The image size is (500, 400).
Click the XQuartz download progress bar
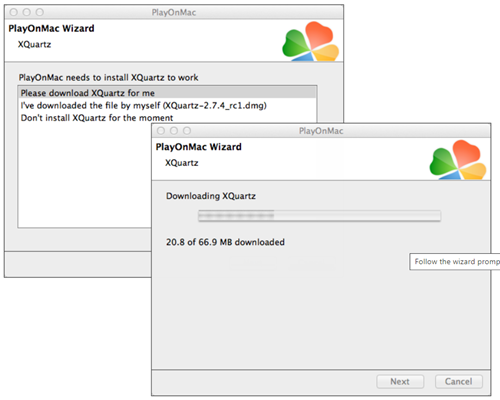coord(319,216)
